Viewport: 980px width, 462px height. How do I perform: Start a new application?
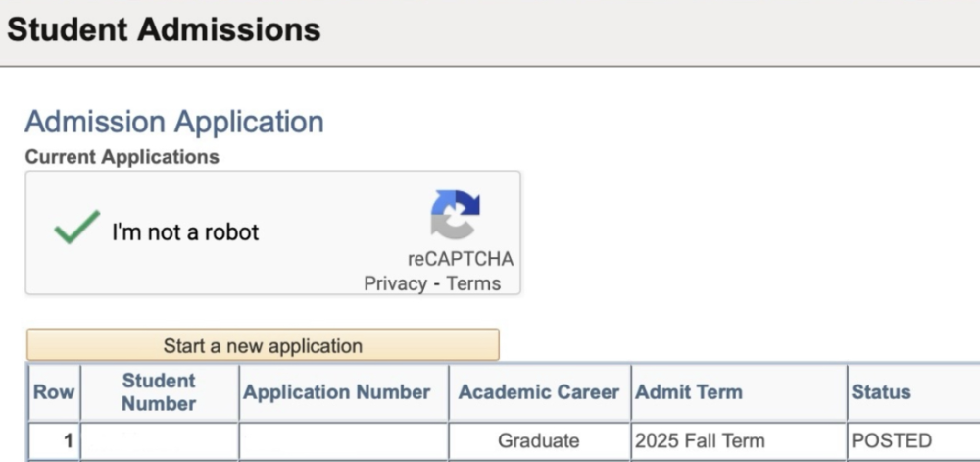(263, 345)
